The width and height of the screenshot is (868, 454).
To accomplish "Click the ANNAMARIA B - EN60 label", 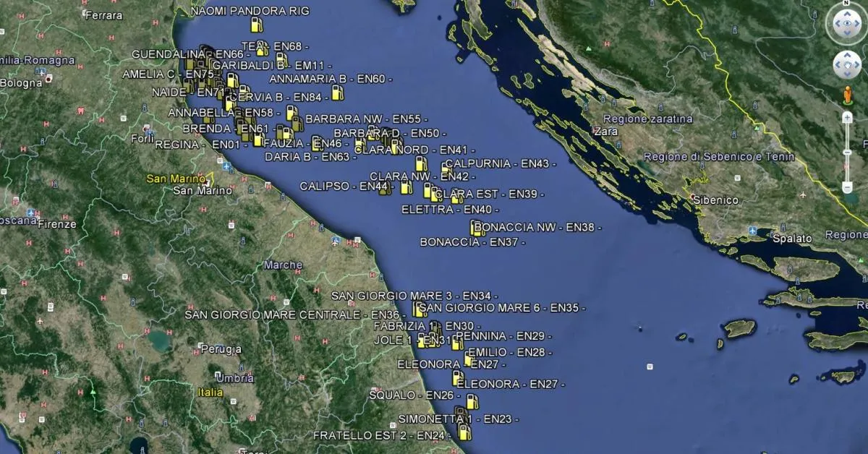I will 331,79.
